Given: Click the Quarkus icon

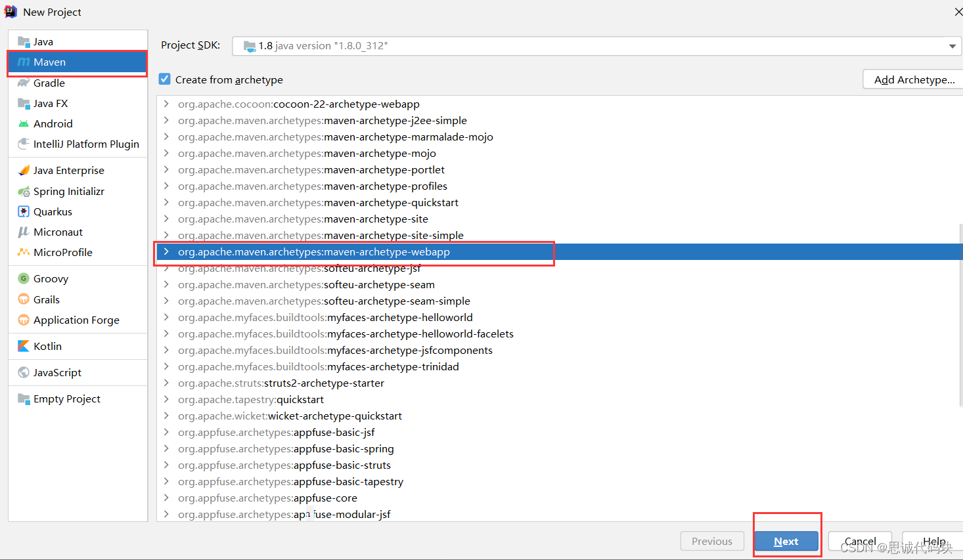Looking at the screenshot, I should pos(24,211).
